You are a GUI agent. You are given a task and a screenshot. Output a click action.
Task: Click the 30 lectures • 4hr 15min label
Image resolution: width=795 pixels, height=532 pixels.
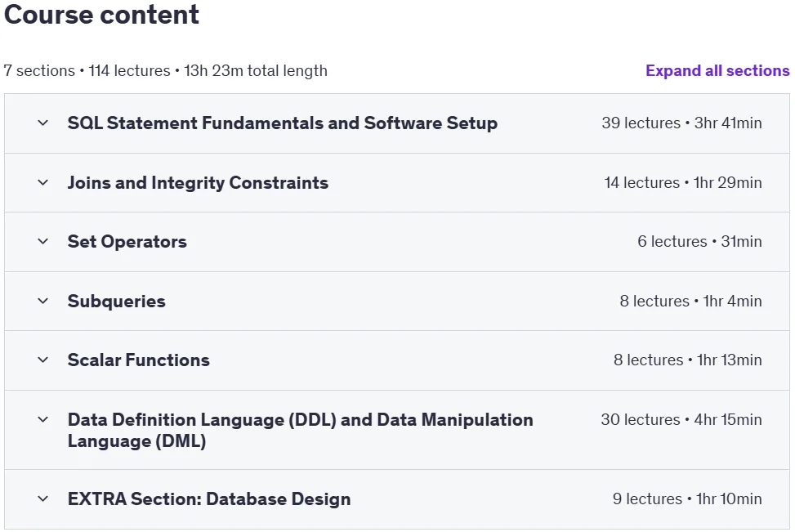point(681,419)
